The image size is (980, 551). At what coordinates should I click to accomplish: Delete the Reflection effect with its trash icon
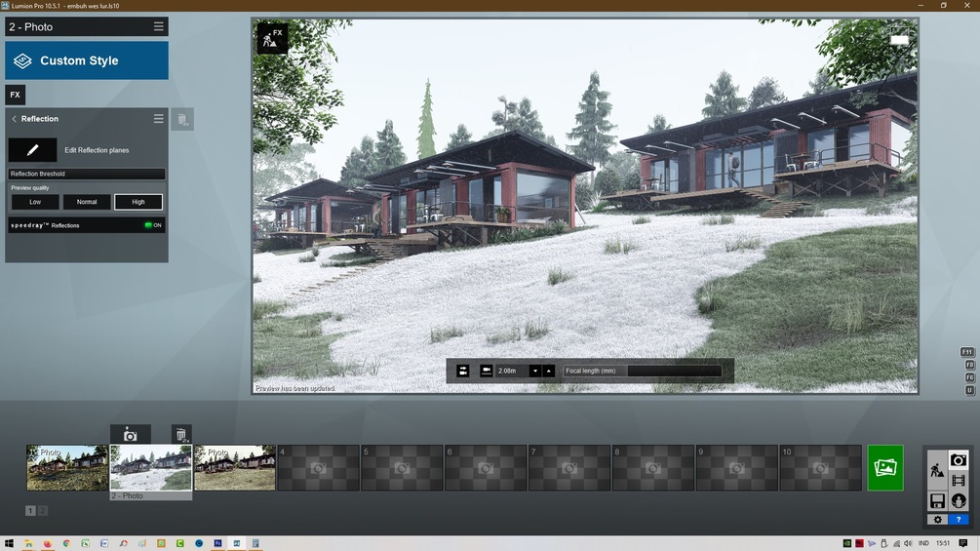pyautogui.click(x=182, y=119)
